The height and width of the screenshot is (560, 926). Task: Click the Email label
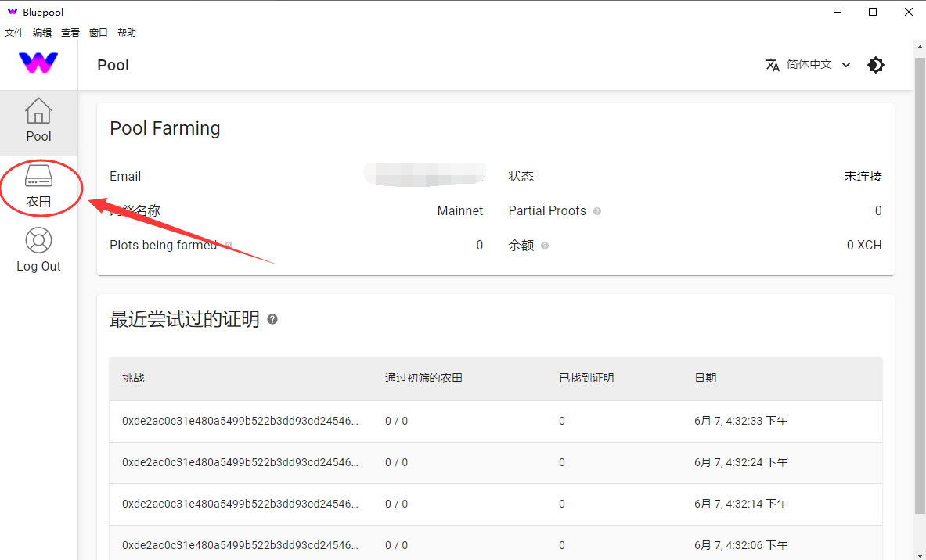(x=125, y=177)
